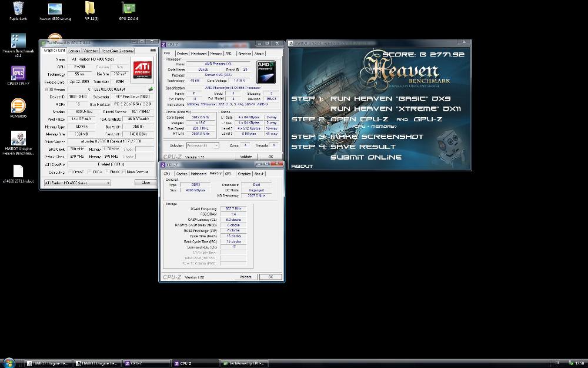This screenshot has height=368, width=588.
Task: Click the Score: B 2771.92 text
Action: (423, 54)
